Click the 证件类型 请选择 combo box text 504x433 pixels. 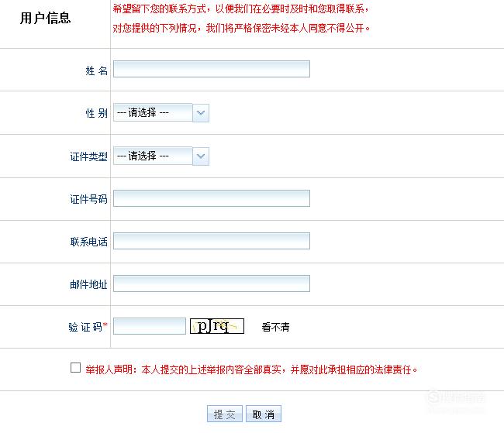click(x=153, y=156)
